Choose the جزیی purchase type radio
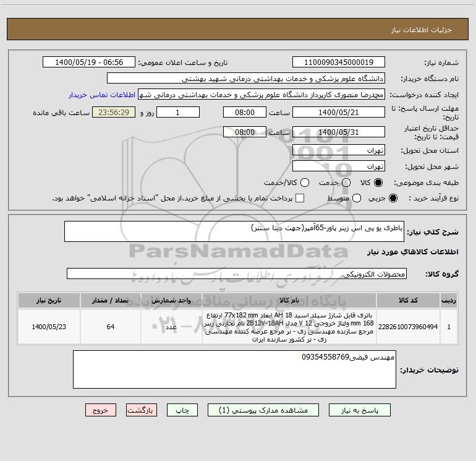 click(x=393, y=198)
